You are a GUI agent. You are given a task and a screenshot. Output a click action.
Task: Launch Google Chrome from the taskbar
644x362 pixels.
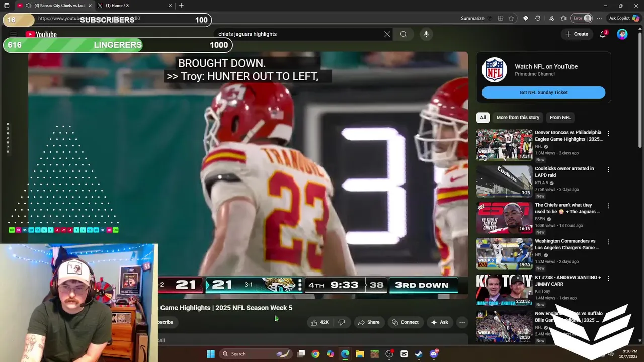tap(315, 354)
